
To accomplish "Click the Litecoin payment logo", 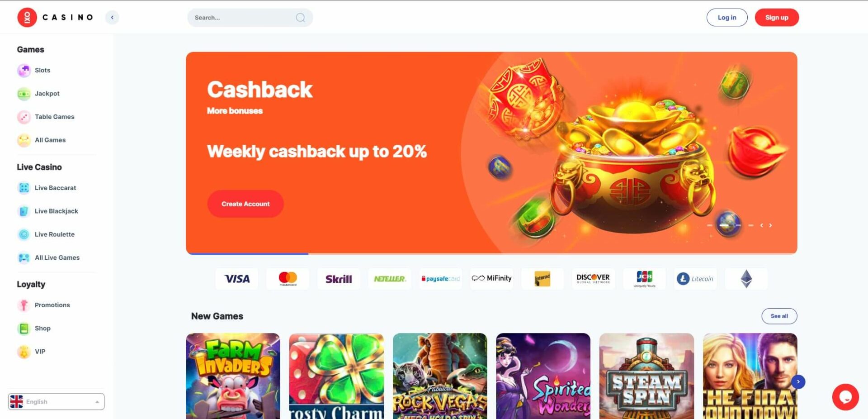I will 695,279.
